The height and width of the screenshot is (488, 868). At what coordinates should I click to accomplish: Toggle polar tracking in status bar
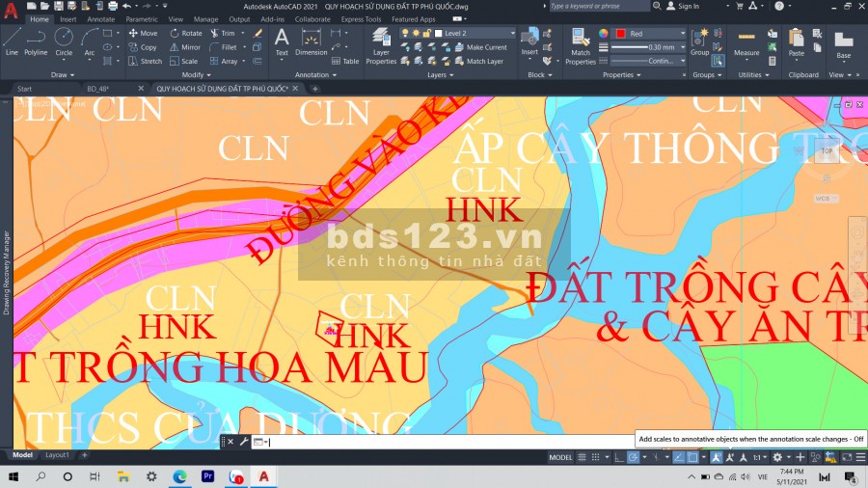click(x=634, y=457)
